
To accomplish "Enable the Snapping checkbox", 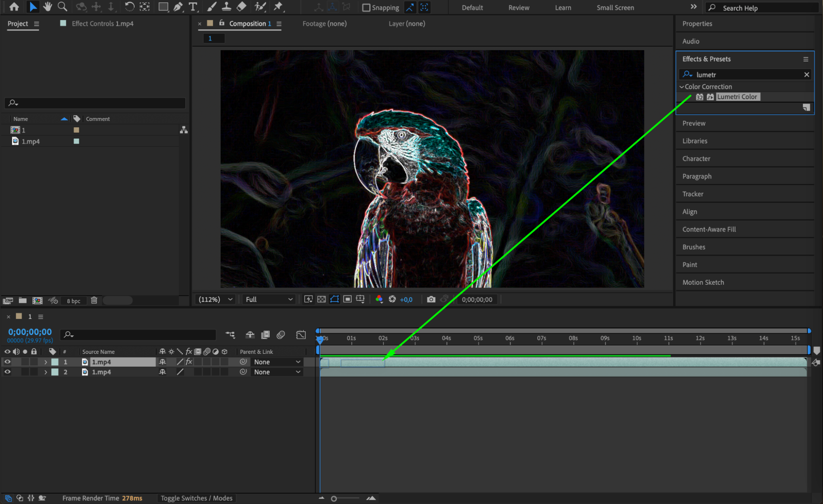I will pos(366,7).
